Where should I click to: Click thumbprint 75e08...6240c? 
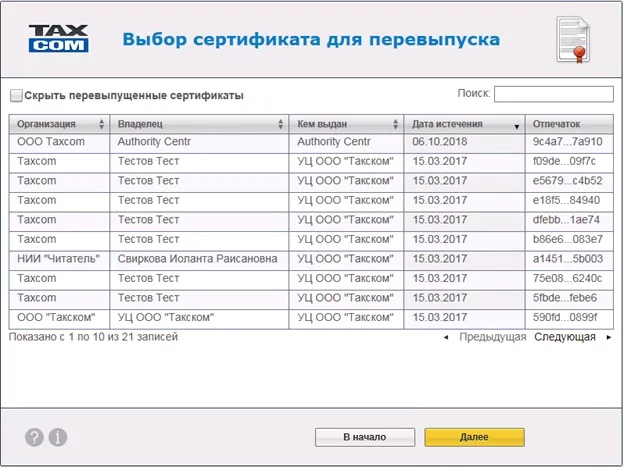(567, 278)
